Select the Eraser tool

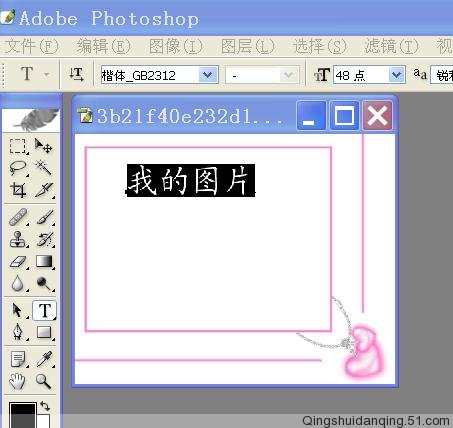[18, 262]
